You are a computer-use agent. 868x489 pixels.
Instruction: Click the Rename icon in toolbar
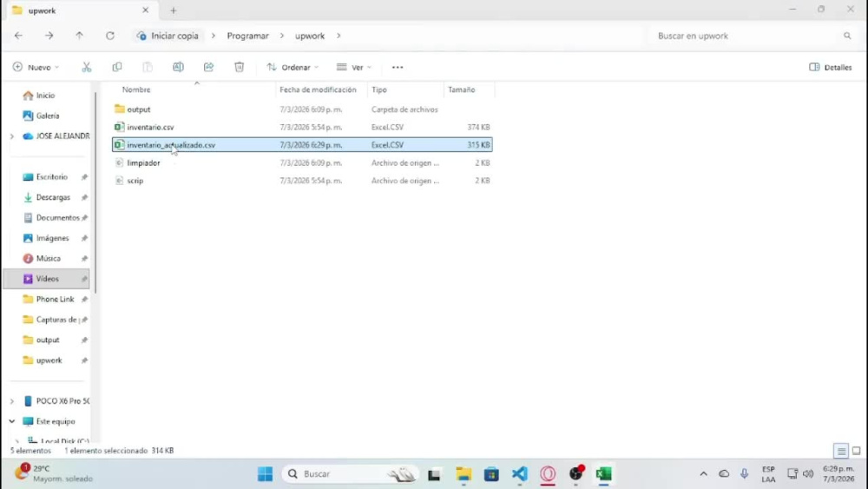(x=178, y=67)
